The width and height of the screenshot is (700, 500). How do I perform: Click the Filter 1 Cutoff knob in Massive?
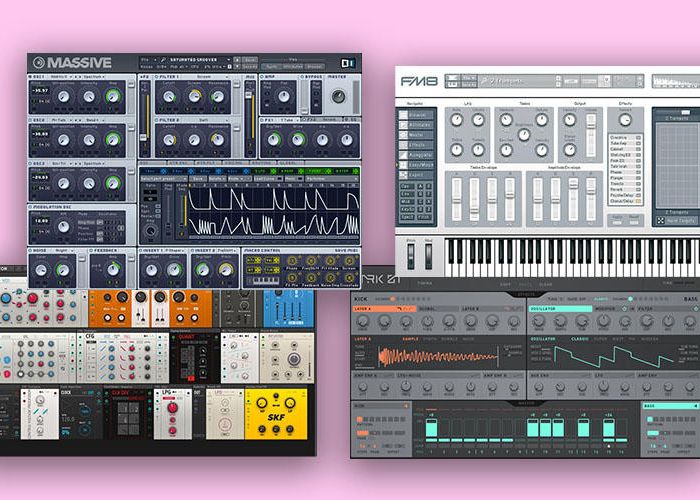pos(169,96)
